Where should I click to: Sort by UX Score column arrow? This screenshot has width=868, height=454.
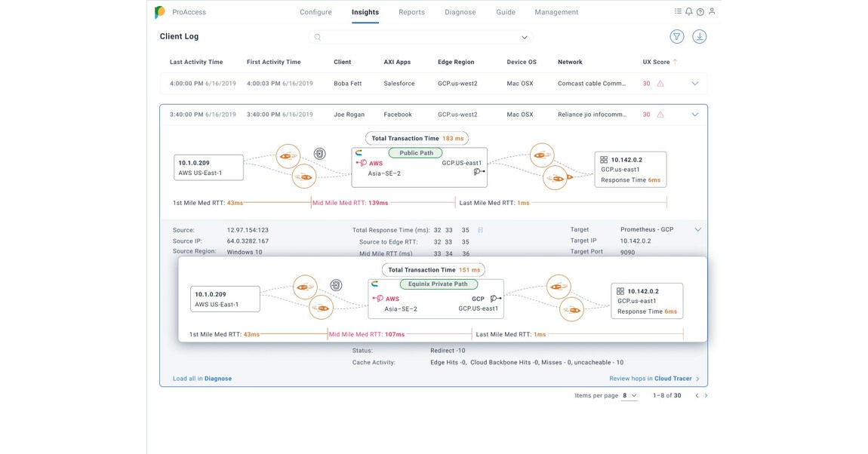point(675,62)
